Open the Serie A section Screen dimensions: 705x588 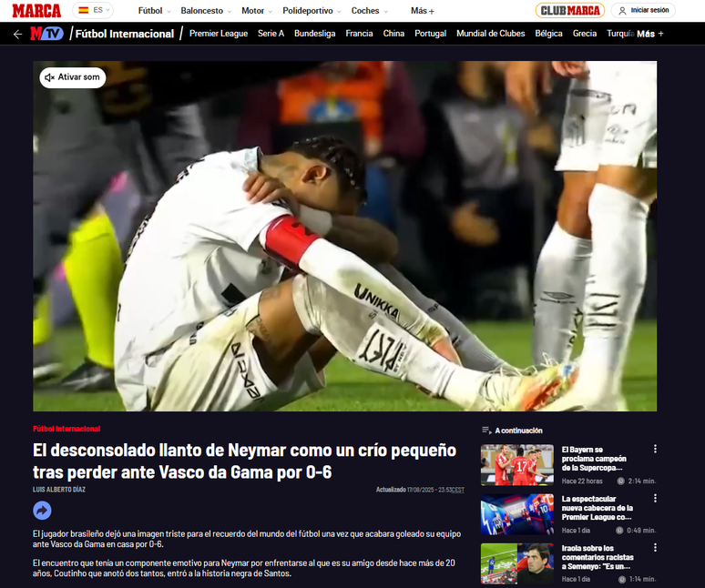point(271,34)
